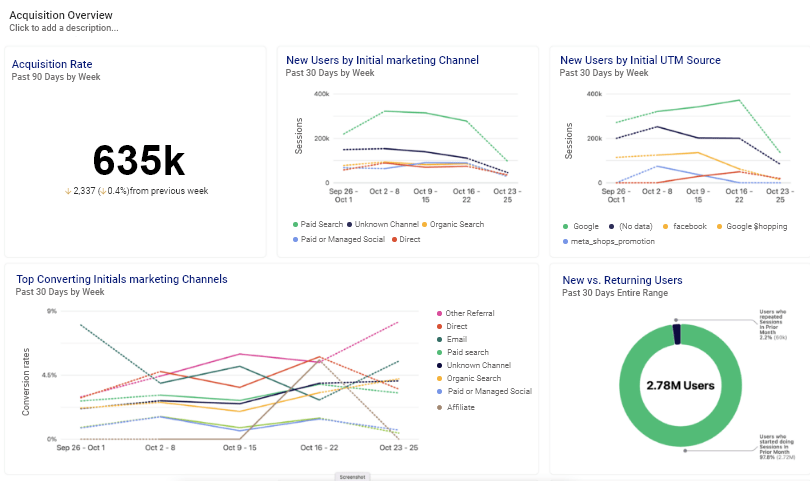
Task: Toggle Paid search legend in Top Converting chart
Action: (x=463, y=352)
